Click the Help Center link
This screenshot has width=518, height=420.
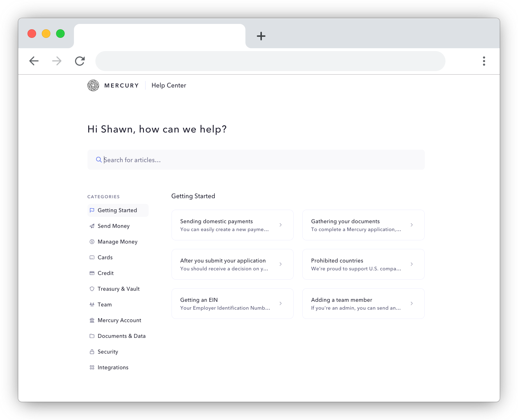[169, 85]
